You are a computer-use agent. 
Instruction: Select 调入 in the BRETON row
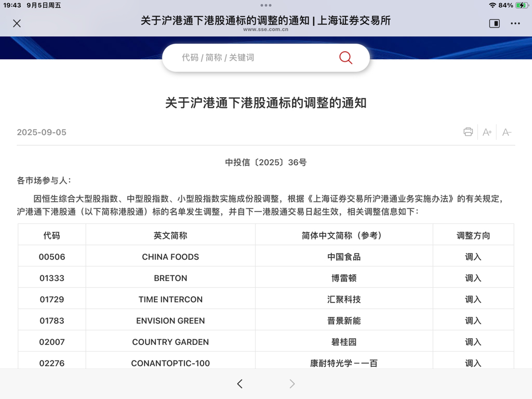click(x=473, y=278)
